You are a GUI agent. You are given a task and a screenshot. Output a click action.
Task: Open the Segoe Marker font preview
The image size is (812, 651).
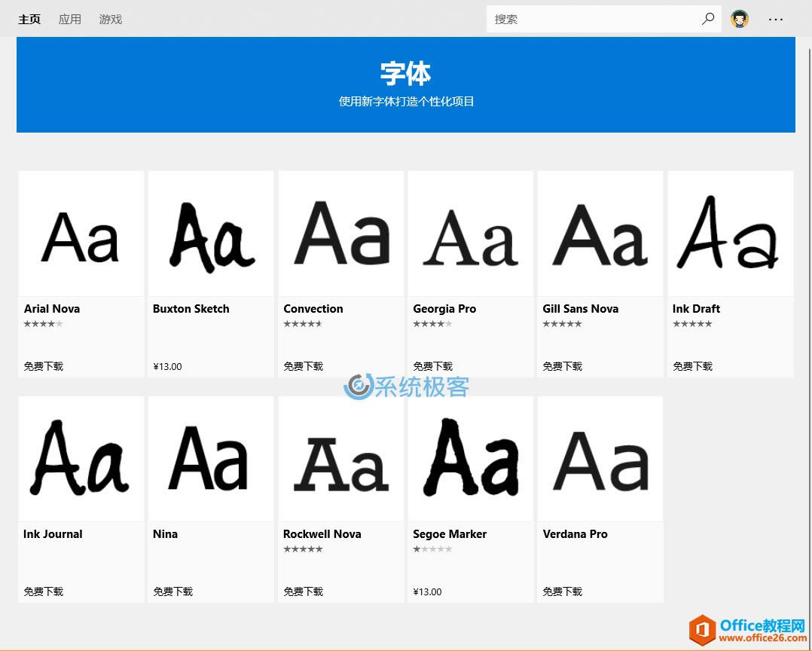pos(470,459)
